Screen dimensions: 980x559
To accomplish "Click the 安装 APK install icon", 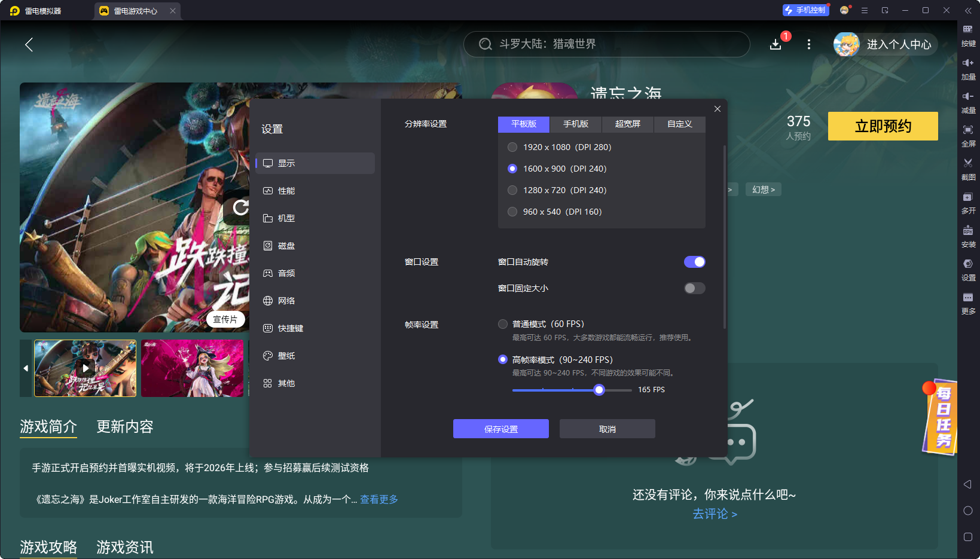I will coord(968,236).
